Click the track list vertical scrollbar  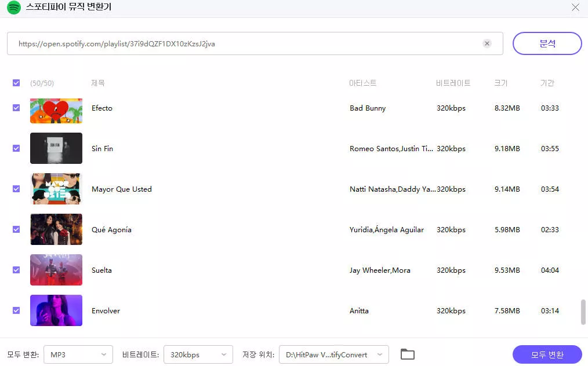click(x=583, y=312)
